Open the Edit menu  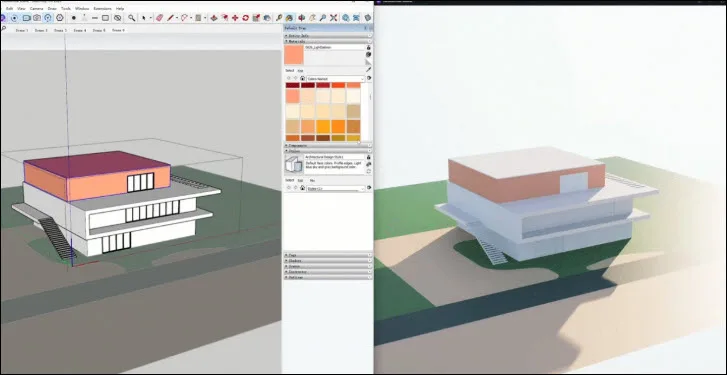(9, 8)
